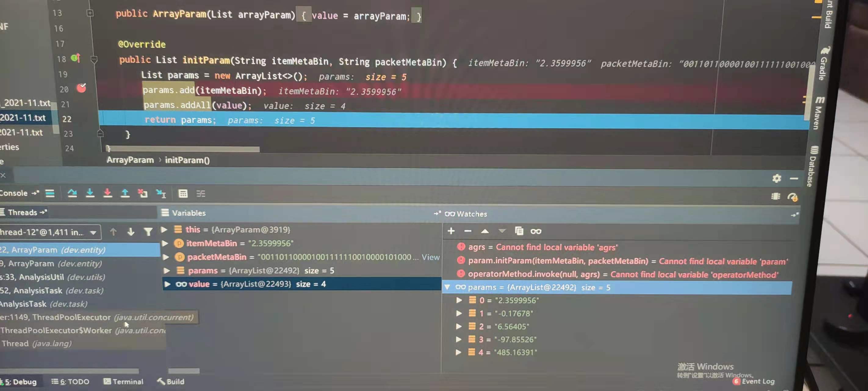The height and width of the screenshot is (391, 868).
Task: Toggle breakpoint on line 20
Action: pyautogui.click(x=81, y=88)
